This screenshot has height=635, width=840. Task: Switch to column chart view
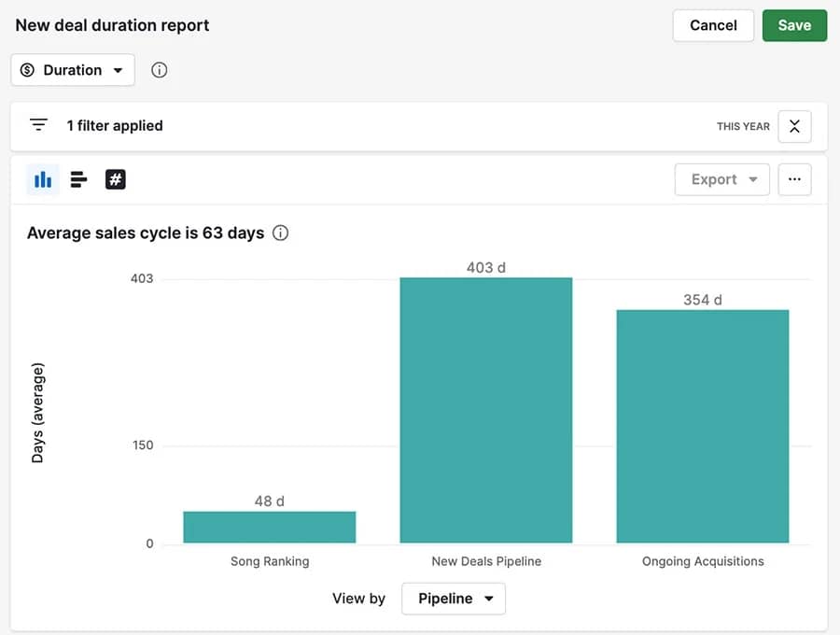tap(43, 178)
